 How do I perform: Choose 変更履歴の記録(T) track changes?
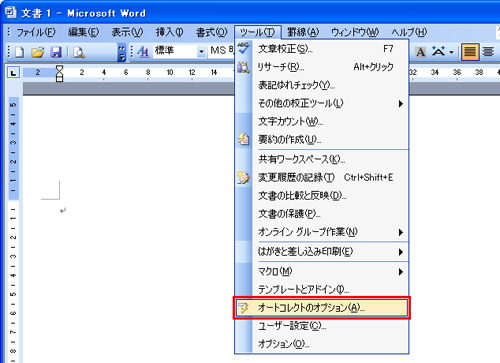pos(322,177)
